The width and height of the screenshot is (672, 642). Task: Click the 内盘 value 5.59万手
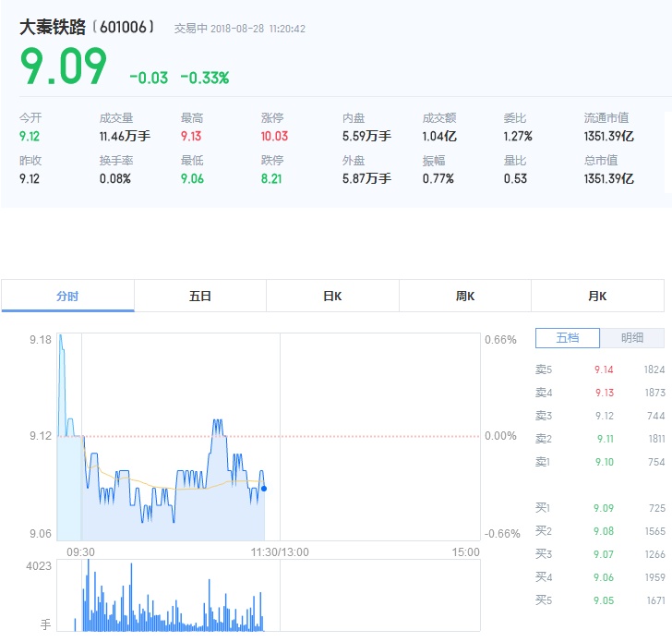(x=366, y=137)
